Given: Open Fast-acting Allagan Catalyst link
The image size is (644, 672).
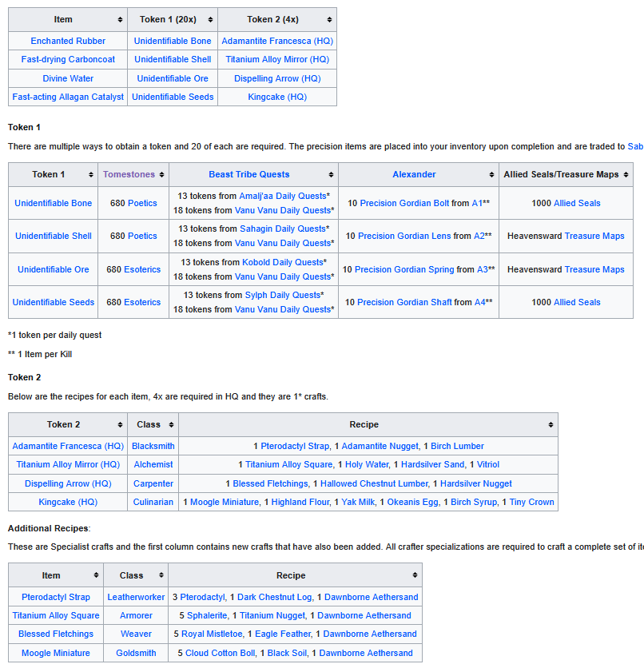Looking at the screenshot, I should [x=68, y=97].
